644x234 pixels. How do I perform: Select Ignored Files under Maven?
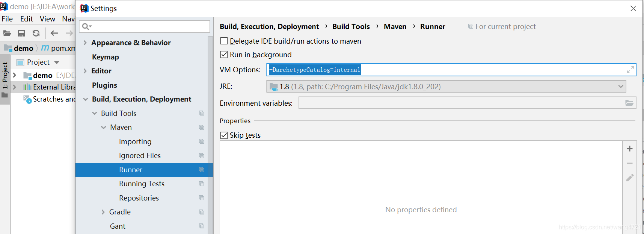click(x=140, y=155)
